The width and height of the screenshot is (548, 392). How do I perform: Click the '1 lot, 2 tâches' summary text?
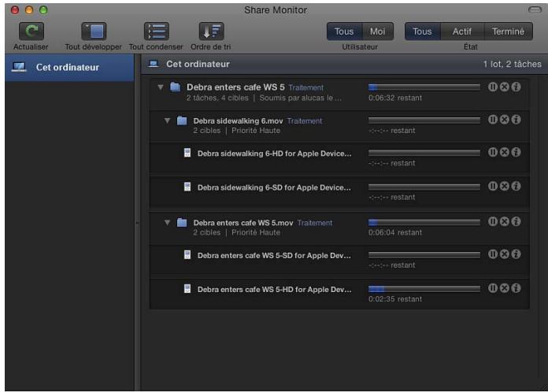click(513, 64)
